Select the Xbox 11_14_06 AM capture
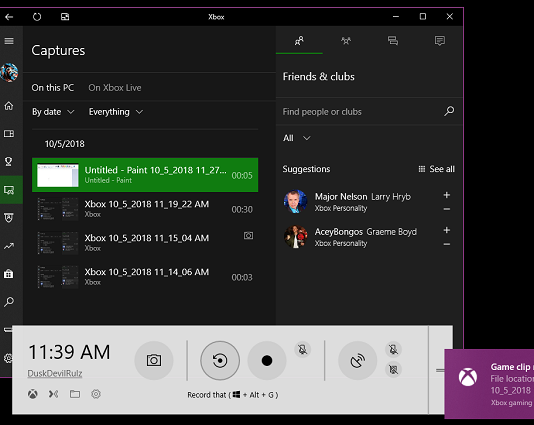 tap(145, 277)
